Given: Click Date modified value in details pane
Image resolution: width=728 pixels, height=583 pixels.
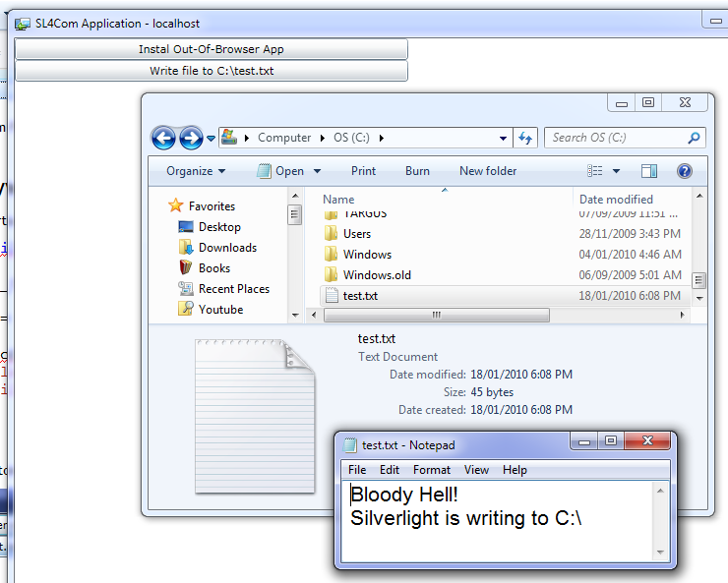Looking at the screenshot, I should pos(521,375).
